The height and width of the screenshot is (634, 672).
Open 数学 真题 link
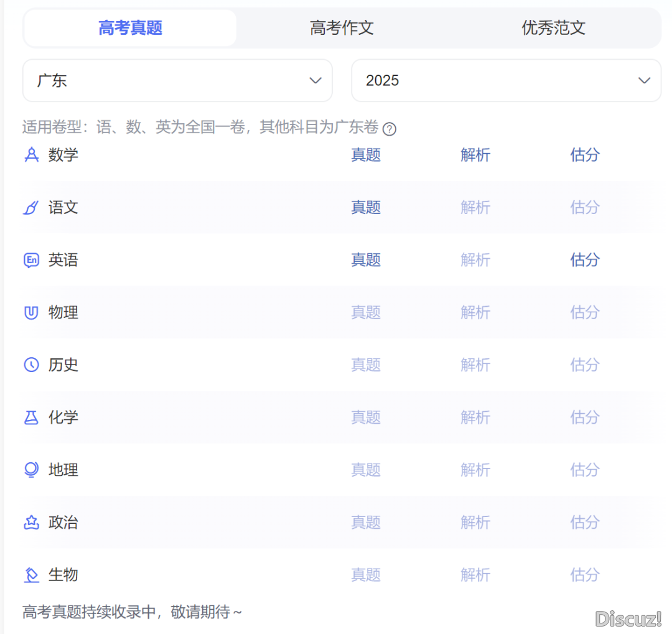click(x=366, y=155)
